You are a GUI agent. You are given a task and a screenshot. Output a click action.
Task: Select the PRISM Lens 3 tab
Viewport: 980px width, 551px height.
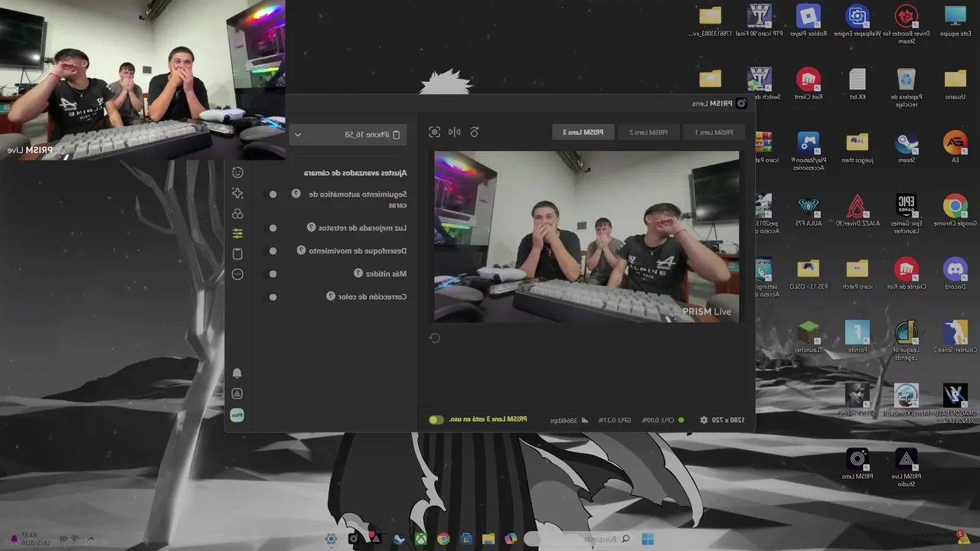[x=583, y=132]
